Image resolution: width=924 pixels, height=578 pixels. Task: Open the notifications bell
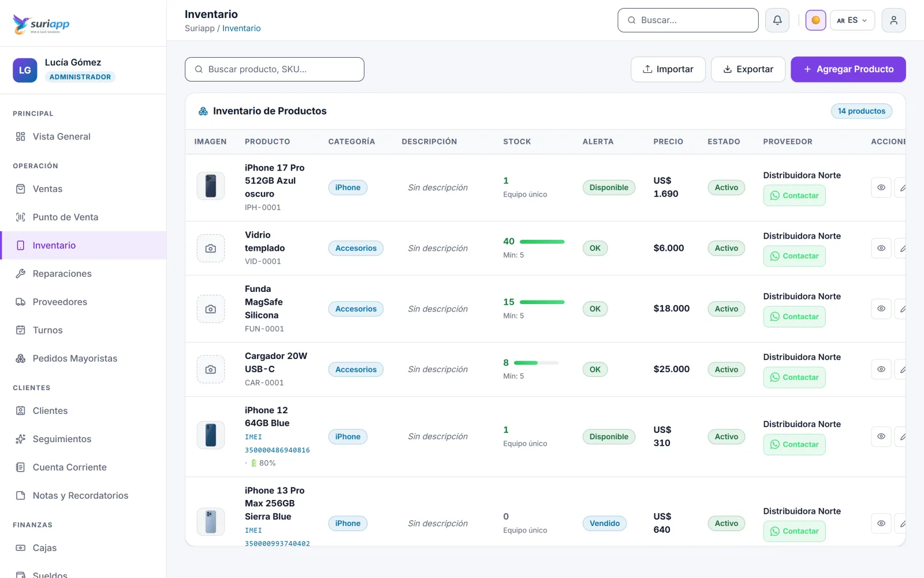click(x=777, y=20)
